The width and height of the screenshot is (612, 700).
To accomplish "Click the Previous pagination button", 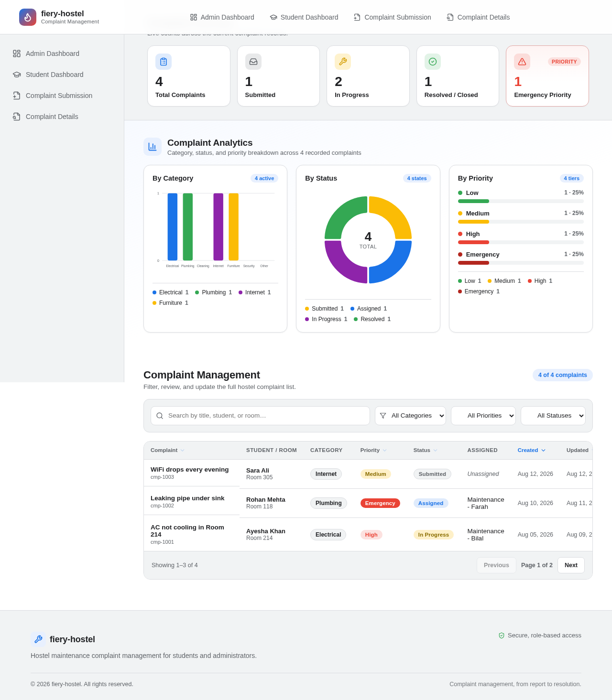I will pos(496,565).
